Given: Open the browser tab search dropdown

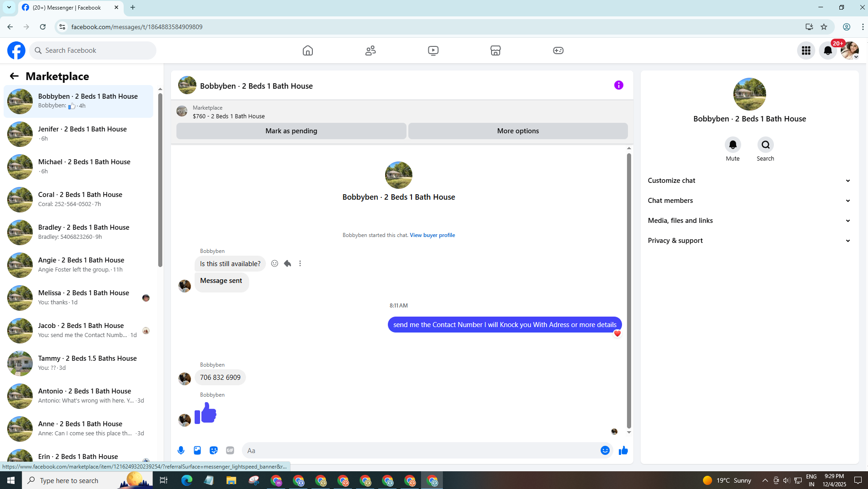Looking at the screenshot, I should [9, 7].
